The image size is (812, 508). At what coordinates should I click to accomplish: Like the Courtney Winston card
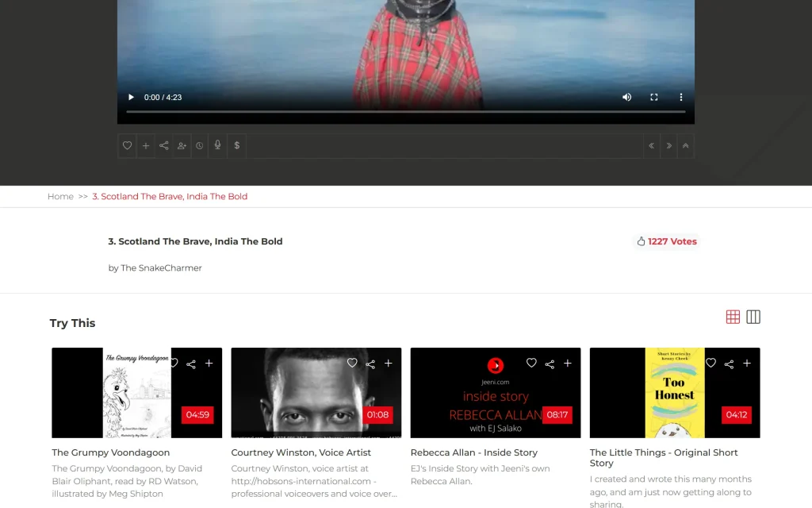pos(352,363)
